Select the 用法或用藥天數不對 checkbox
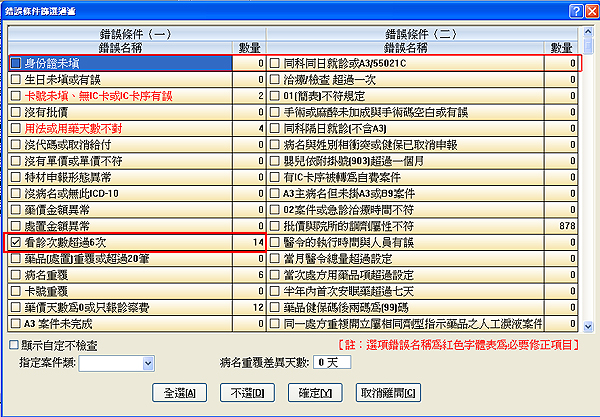This screenshot has width=600, height=417. tap(15, 128)
